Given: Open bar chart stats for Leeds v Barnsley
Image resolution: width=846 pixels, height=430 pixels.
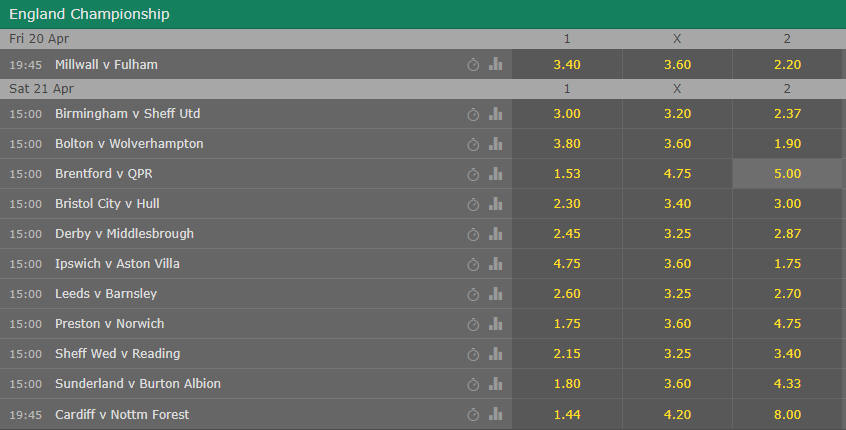Looking at the screenshot, I should tap(495, 294).
